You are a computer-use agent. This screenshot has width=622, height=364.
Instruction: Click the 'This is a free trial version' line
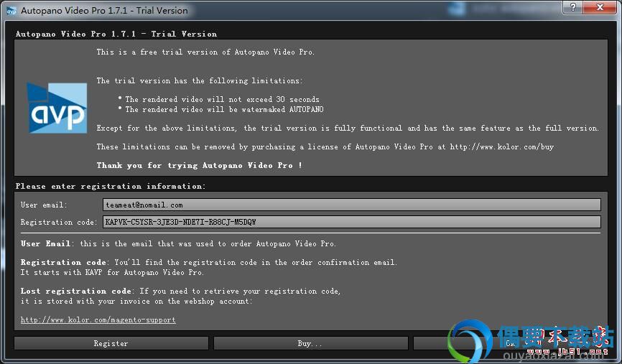205,52
